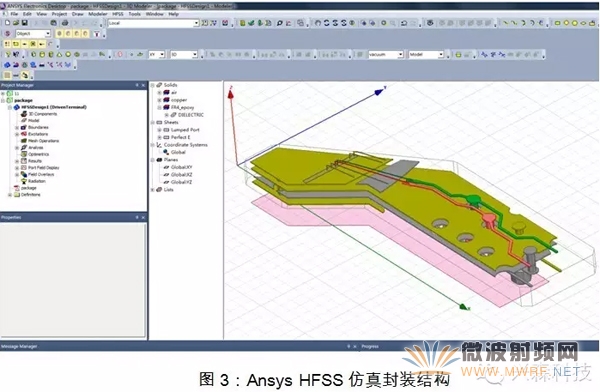Toggle the Properties panel auto-hide pin
The height and width of the screenshot is (392, 600).
click(137, 217)
